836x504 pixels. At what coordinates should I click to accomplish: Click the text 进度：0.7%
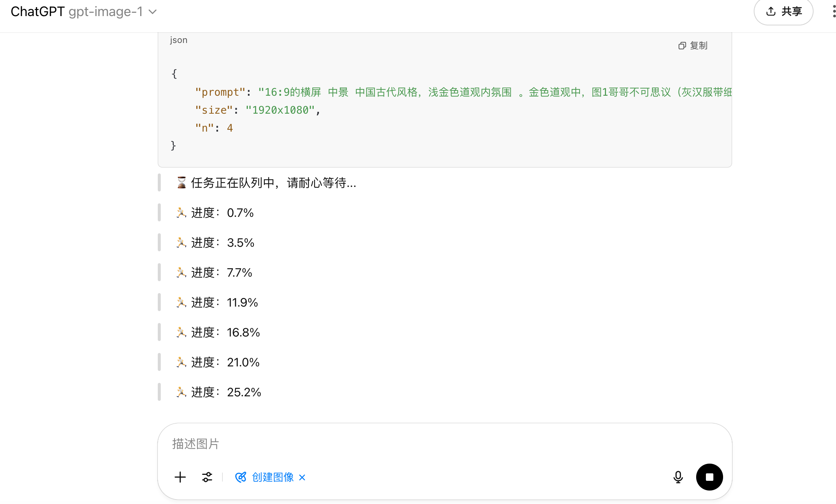pos(222,212)
